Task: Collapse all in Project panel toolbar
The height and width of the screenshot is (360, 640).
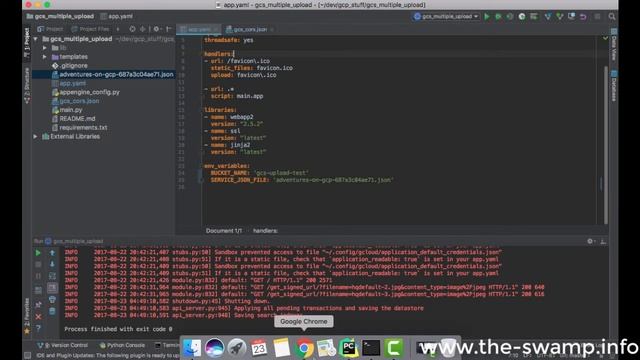Action: 142,29
